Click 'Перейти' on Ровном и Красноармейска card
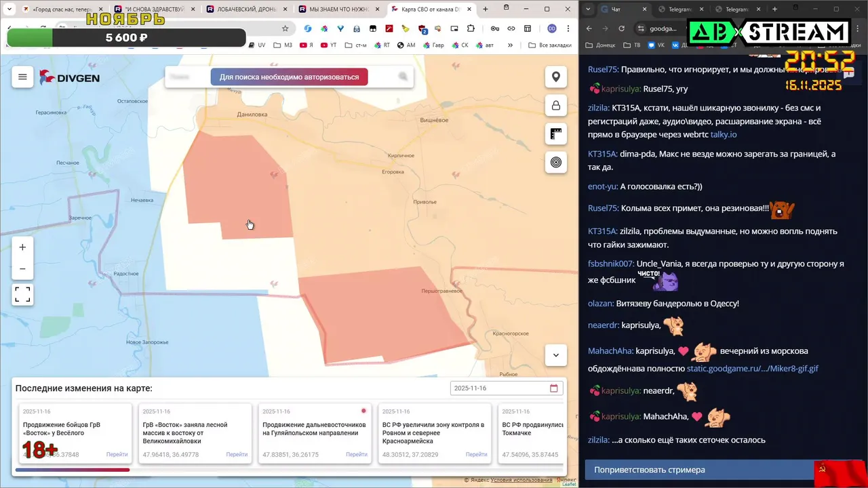 (477, 454)
